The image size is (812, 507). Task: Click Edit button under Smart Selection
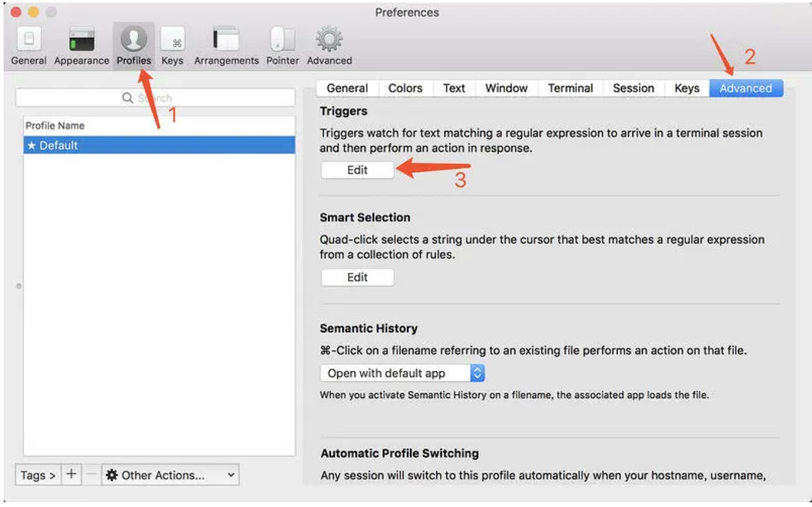point(357,277)
